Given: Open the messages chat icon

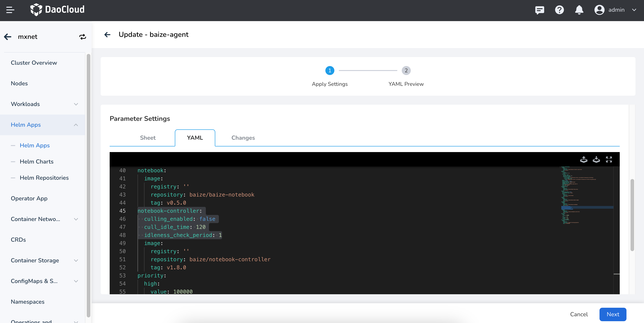Looking at the screenshot, I should click(540, 10).
